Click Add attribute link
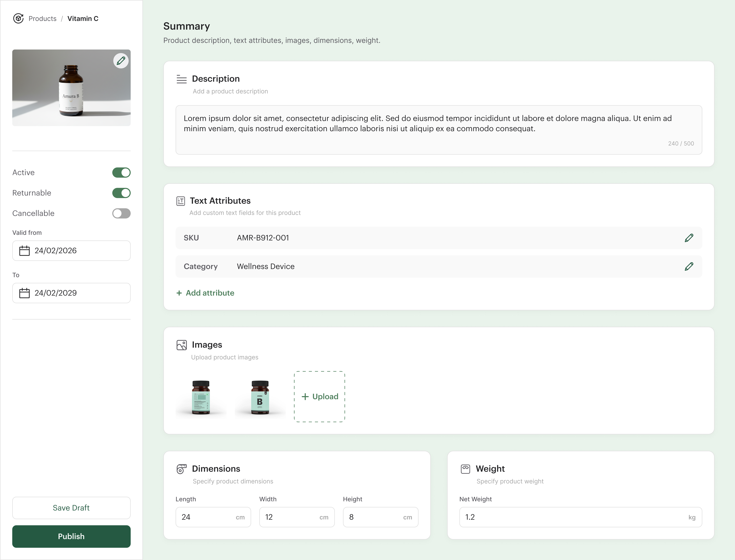The image size is (735, 560). tap(205, 293)
